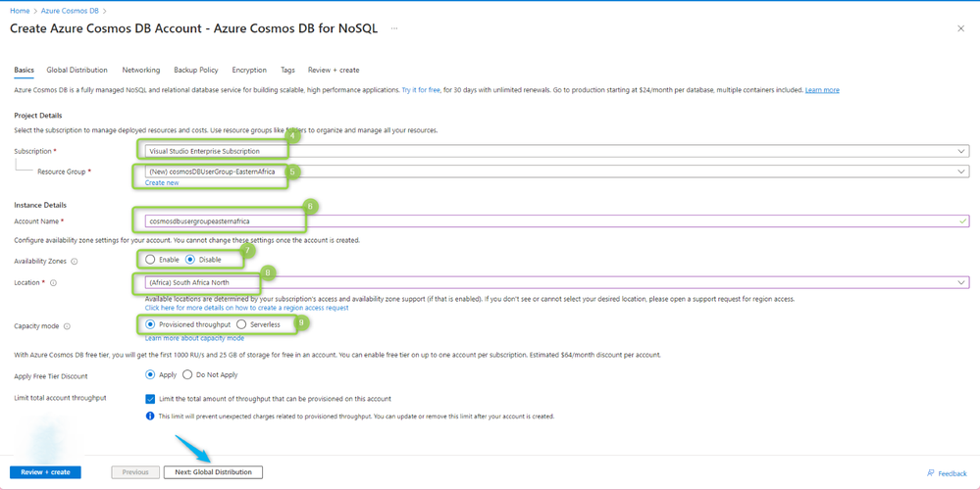
Task: Click the Previous button
Action: pyautogui.click(x=135, y=472)
